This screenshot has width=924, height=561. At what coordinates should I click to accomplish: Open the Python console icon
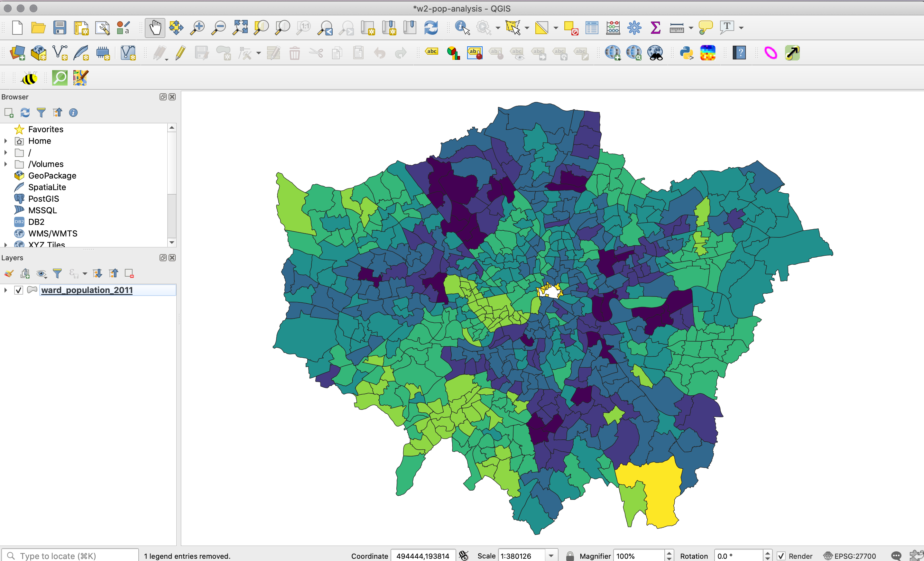click(x=686, y=53)
